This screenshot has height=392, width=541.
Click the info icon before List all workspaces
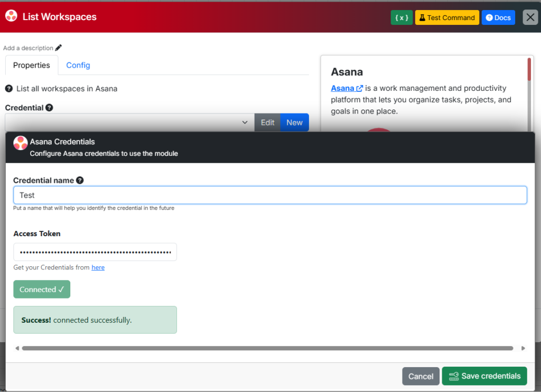pos(9,89)
